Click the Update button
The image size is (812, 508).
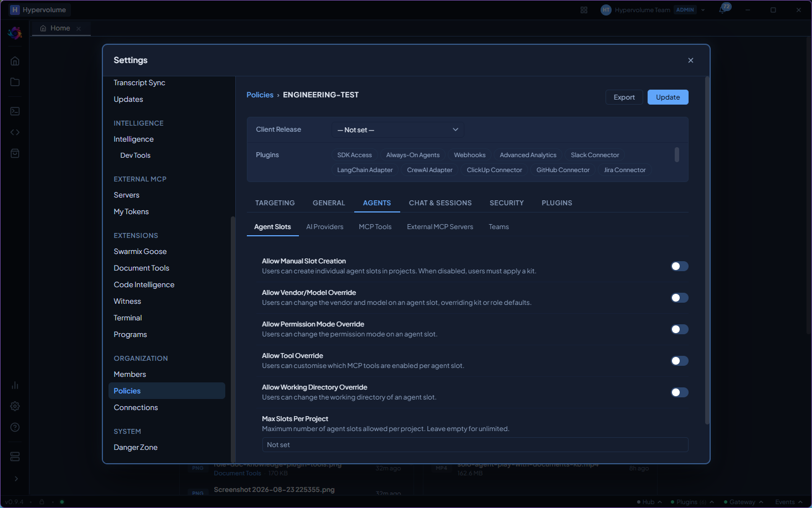(x=668, y=97)
